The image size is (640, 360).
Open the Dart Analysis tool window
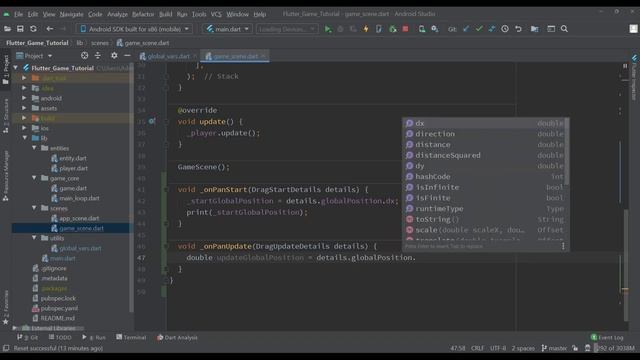point(177,338)
